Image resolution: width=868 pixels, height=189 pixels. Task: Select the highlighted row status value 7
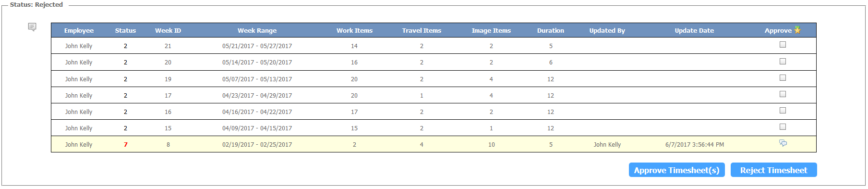[x=126, y=144]
